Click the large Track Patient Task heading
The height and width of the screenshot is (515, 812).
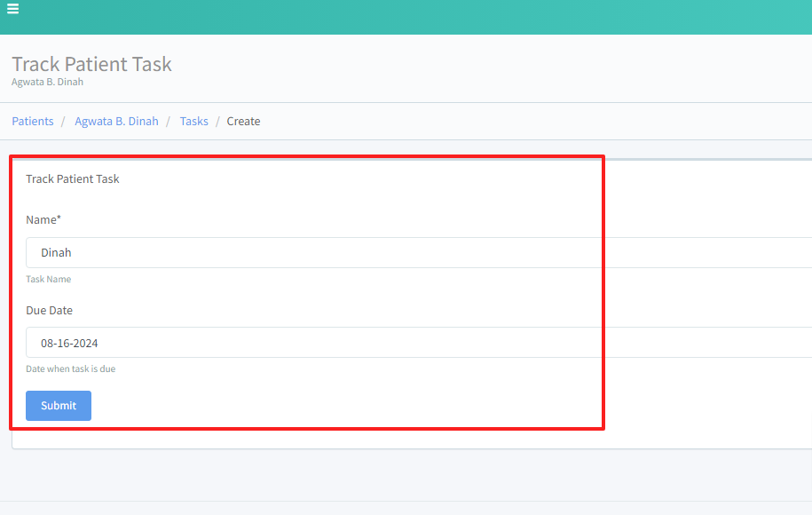91,64
